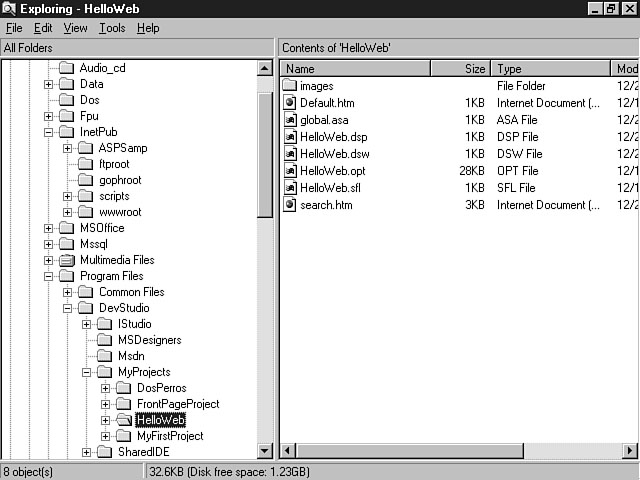Open the View menu
This screenshot has width=640, height=480.
coord(76,28)
